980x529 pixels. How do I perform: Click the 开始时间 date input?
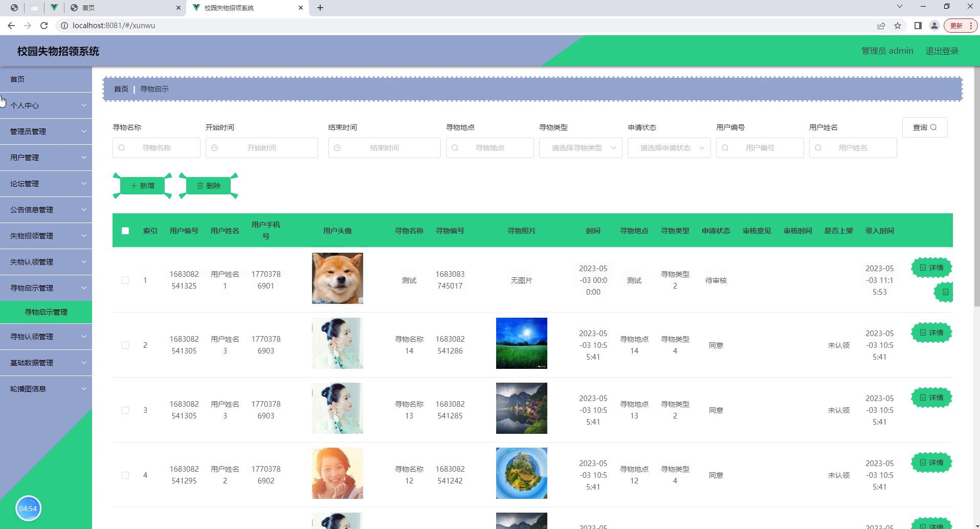coord(262,148)
